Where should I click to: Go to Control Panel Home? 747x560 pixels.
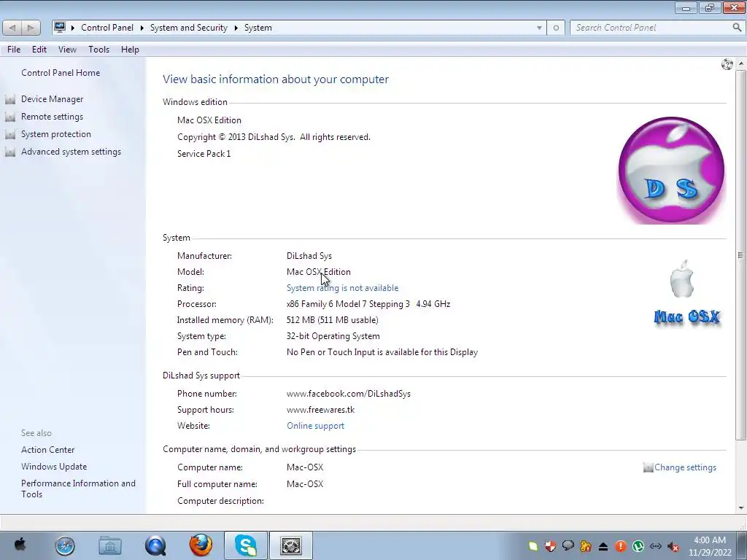[61, 73]
